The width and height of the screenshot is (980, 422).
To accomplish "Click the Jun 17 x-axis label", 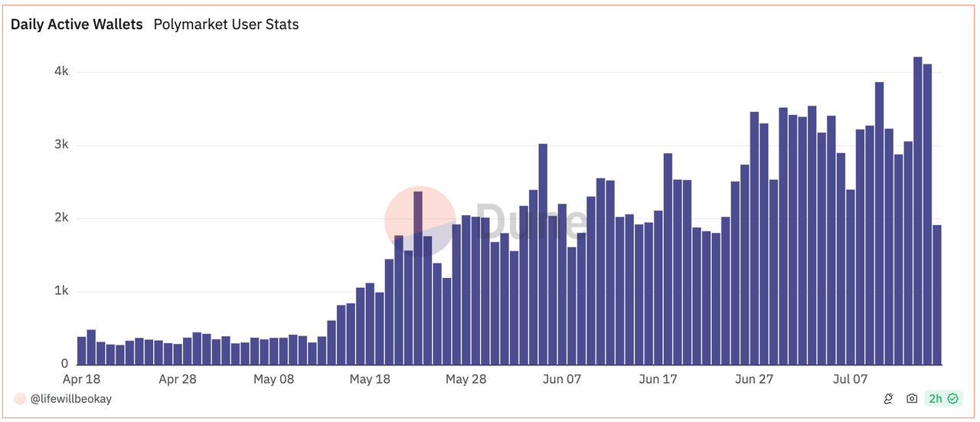I will pos(658,379).
